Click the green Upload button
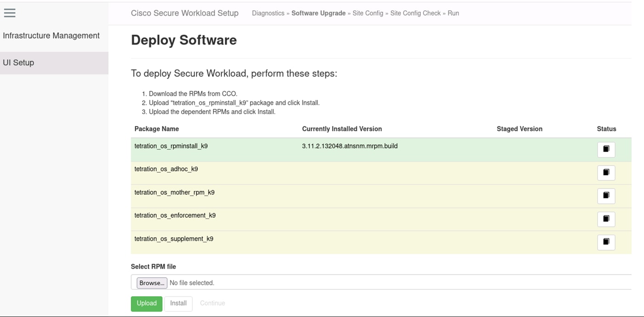The image size is (644, 317). click(147, 304)
